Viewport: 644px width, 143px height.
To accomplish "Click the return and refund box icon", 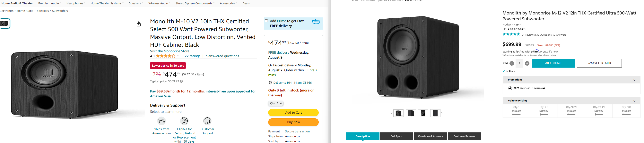I will [184, 121].
